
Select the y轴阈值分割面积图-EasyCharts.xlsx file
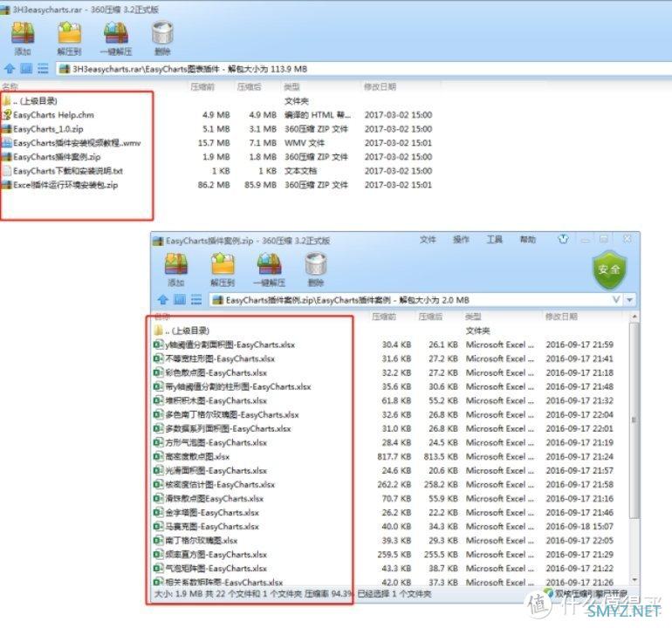click(x=224, y=345)
